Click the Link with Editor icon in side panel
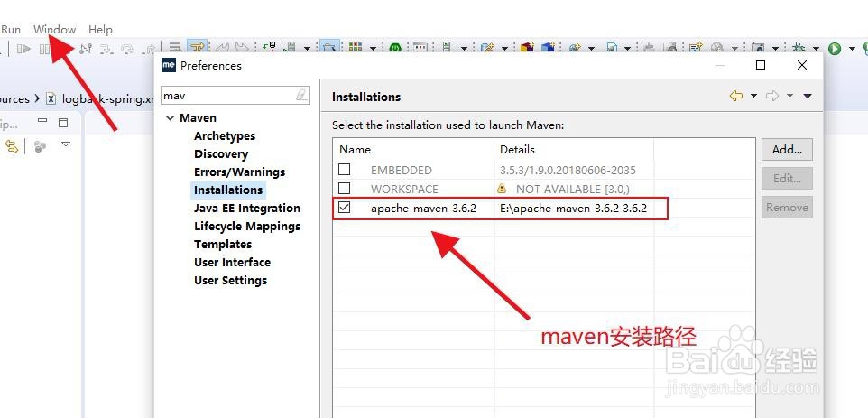Image resolution: width=868 pixels, height=418 pixels. pyautogui.click(x=12, y=147)
